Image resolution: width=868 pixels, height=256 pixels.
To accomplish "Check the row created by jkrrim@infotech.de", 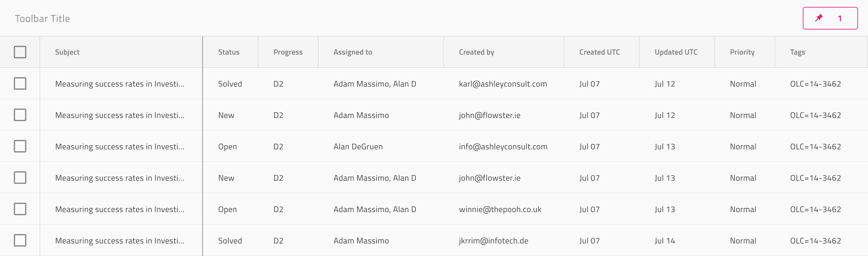I will pyautogui.click(x=20, y=240).
